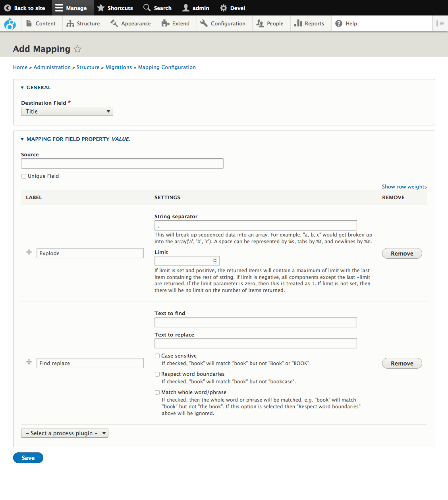
Task: Switch to the Manage menu
Action: tap(72, 8)
